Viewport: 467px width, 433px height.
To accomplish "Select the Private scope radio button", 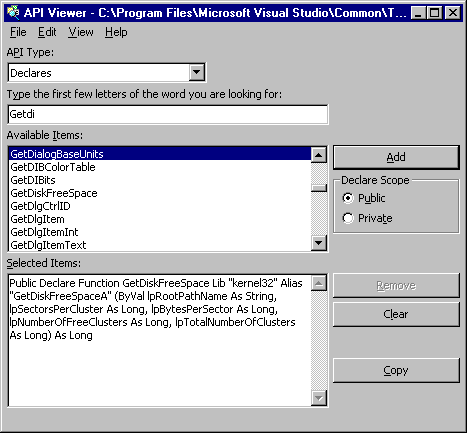I will (x=348, y=218).
